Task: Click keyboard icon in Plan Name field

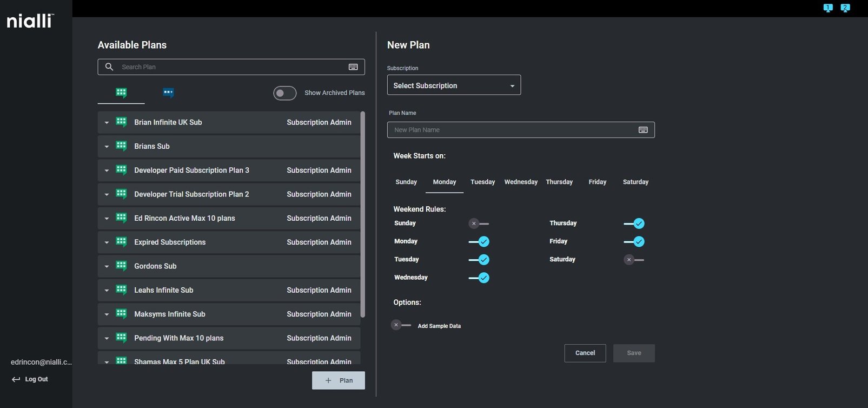Action: pos(643,130)
